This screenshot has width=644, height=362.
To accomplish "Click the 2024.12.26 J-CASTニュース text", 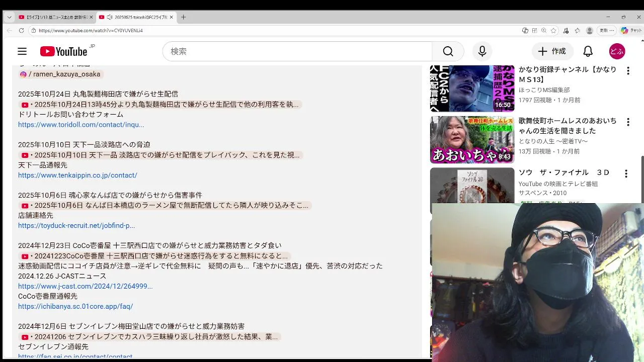I will pyautogui.click(x=62, y=276).
